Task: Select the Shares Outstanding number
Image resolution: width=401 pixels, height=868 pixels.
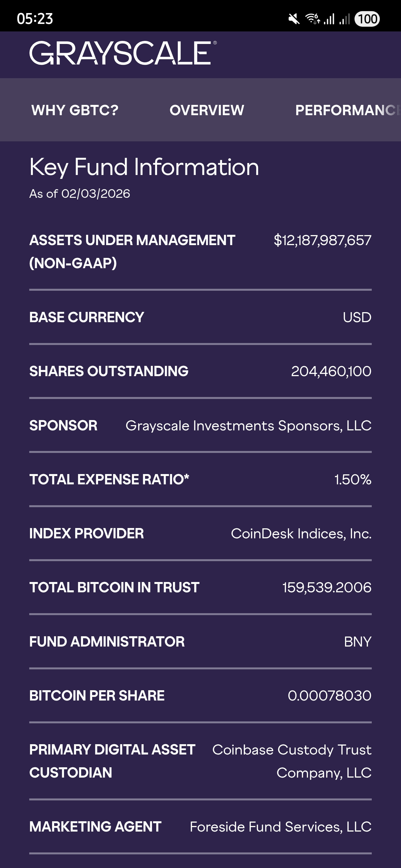Action: (331, 371)
